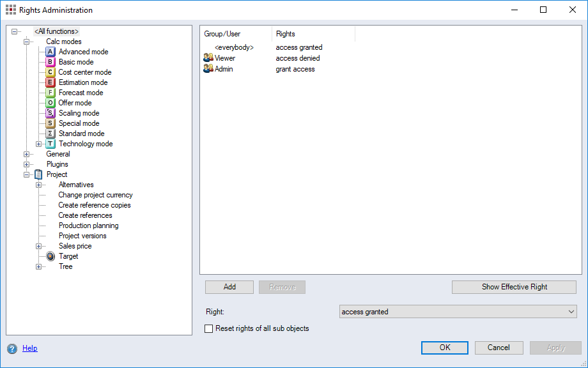Collapse the Project tree node
This screenshot has width=588, height=368.
click(x=26, y=174)
